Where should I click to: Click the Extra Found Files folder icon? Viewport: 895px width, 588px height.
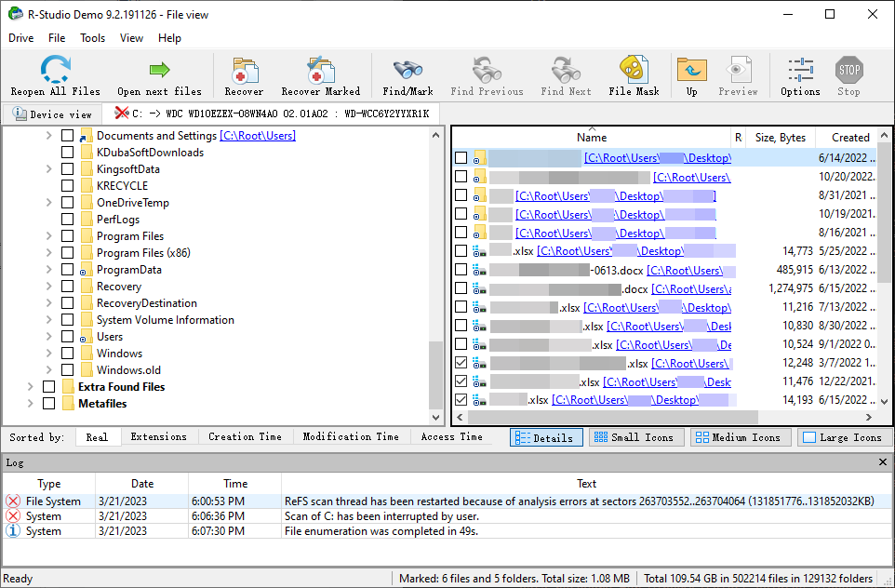point(68,387)
